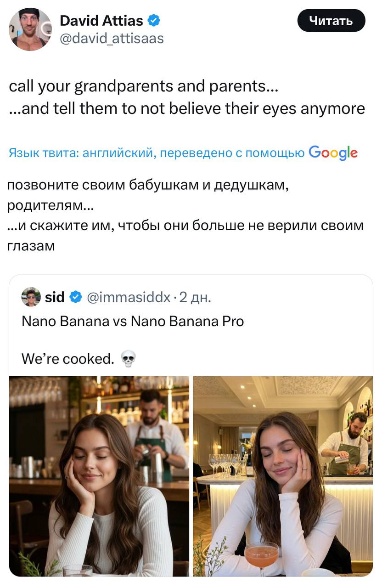Open the @immasiddx handle
This screenshot has height=588, width=382.
129,297
